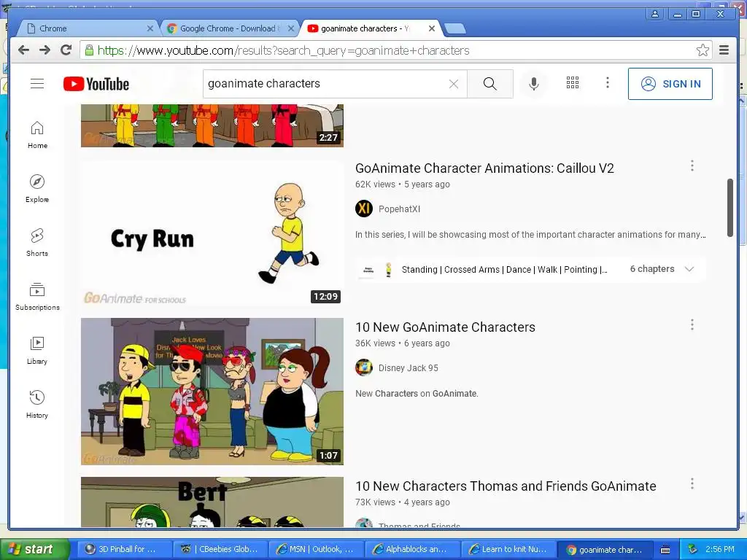747x560 pixels.
Task: Click the page vertical scrollbar thumb
Action: click(729, 208)
